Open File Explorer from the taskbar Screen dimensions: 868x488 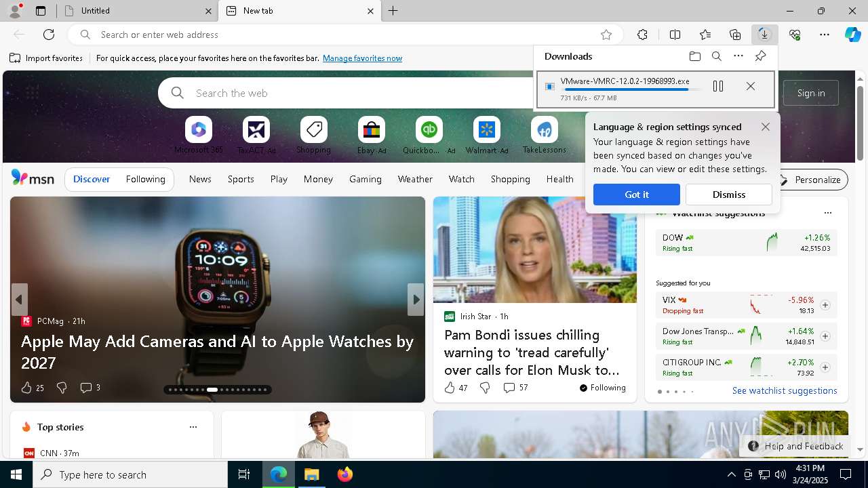click(x=311, y=474)
